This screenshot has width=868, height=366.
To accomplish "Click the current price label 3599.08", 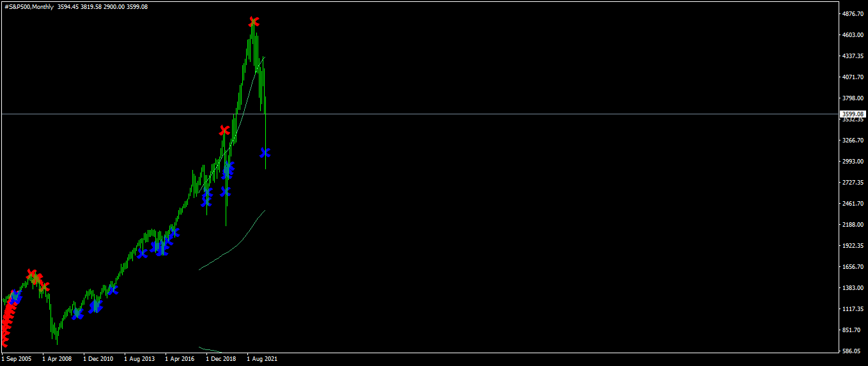I will [852, 114].
